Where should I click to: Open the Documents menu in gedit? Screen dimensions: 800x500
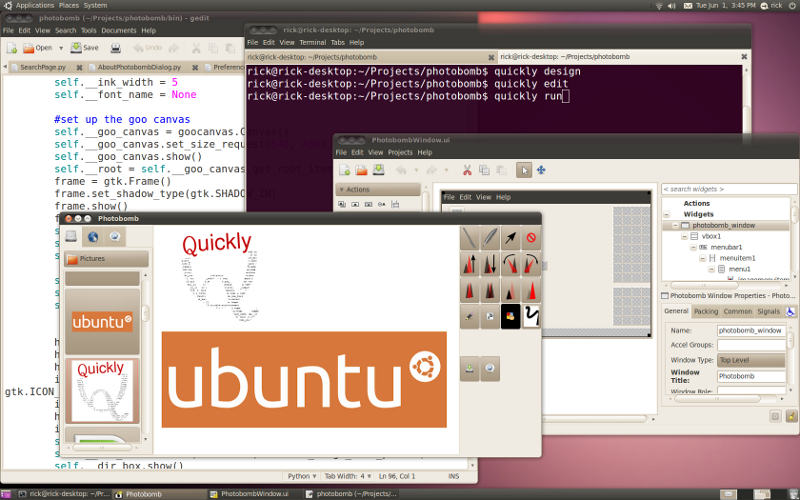(x=119, y=31)
